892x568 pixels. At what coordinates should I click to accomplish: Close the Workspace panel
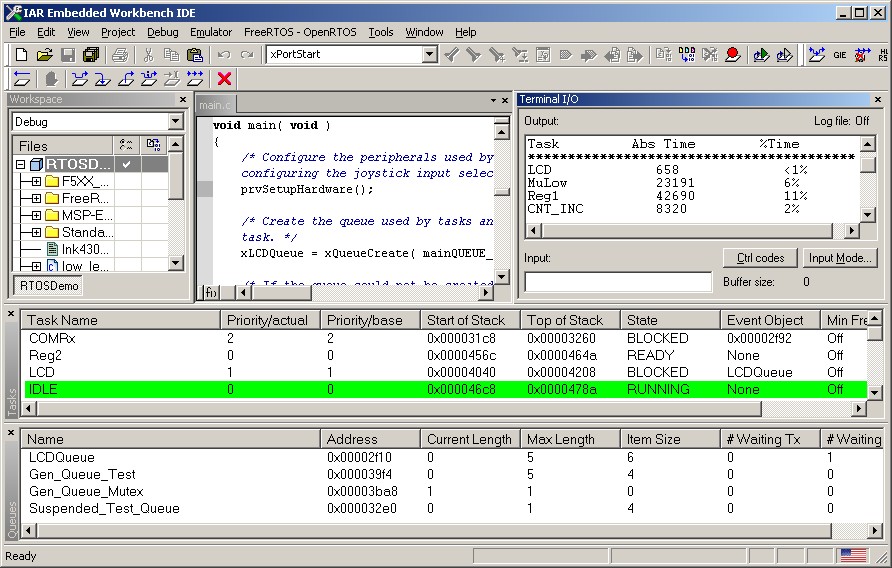point(183,99)
